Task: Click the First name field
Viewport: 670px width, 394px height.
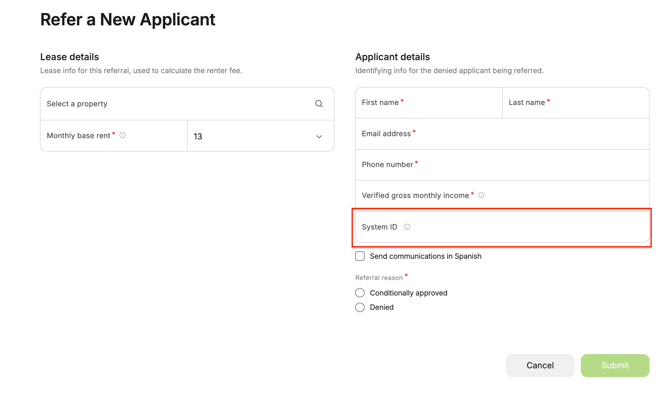Action: click(429, 103)
